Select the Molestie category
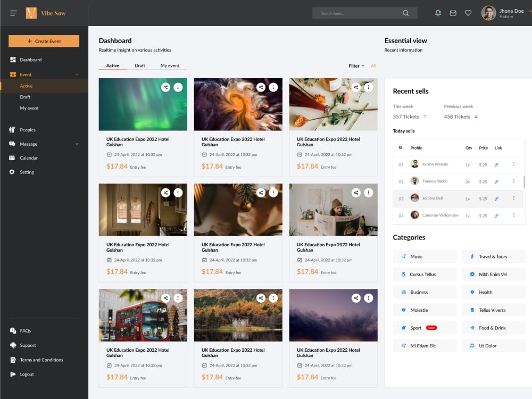 pos(425,310)
